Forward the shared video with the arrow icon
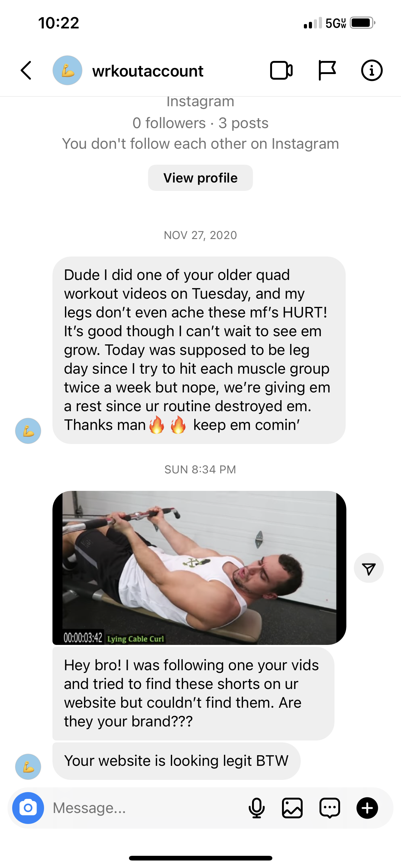 pyautogui.click(x=369, y=568)
